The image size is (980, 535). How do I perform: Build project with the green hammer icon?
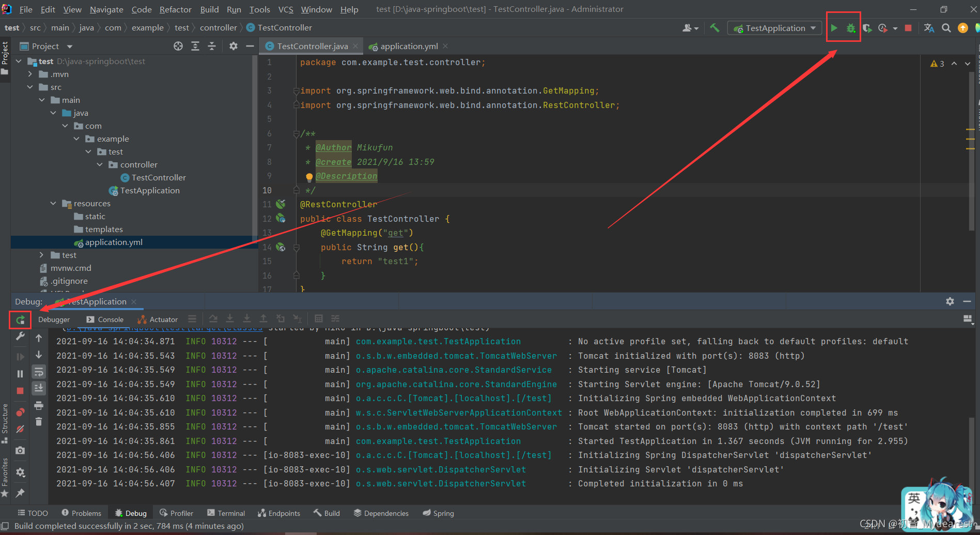[x=714, y=28]
